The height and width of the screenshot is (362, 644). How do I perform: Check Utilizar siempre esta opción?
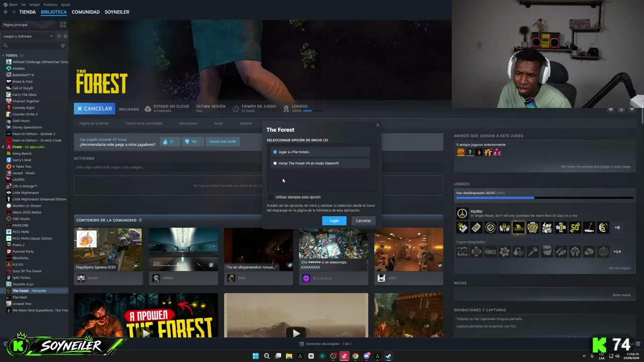point(271,197)
